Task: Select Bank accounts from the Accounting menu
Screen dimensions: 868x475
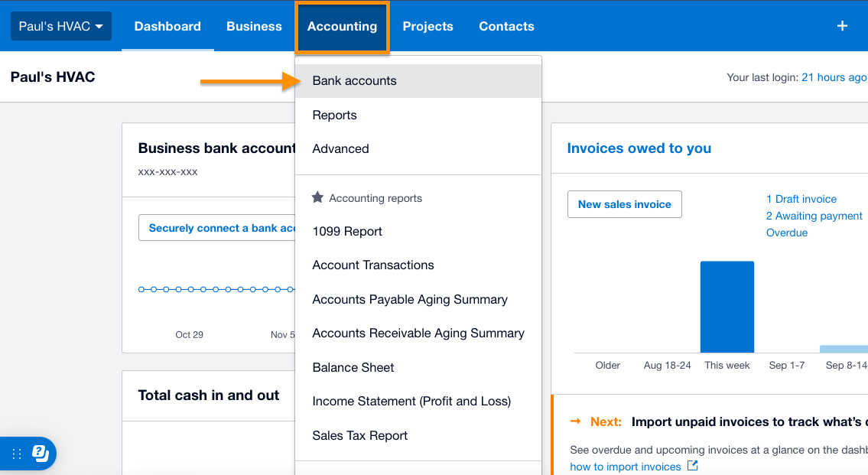Action: pyautogui.click(x=354, y=80)
